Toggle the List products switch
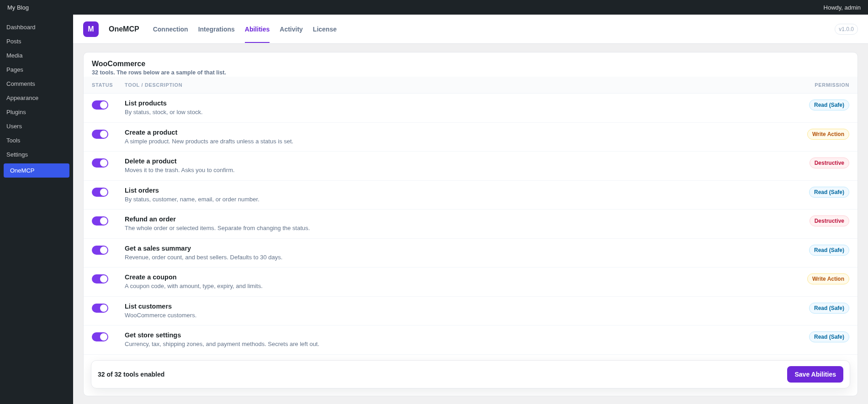The image size is (868, 404). [x=100, y=105]
